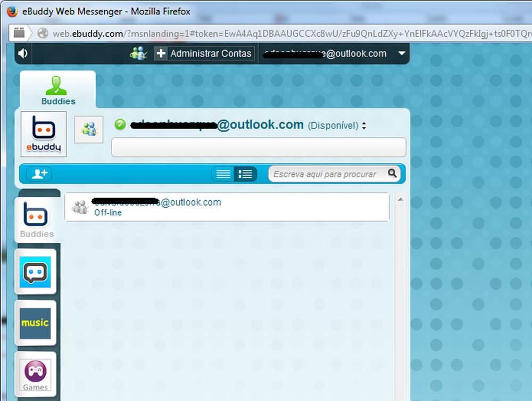
Task: Open the music panel in the sidebar
Action: click(35, 323)
